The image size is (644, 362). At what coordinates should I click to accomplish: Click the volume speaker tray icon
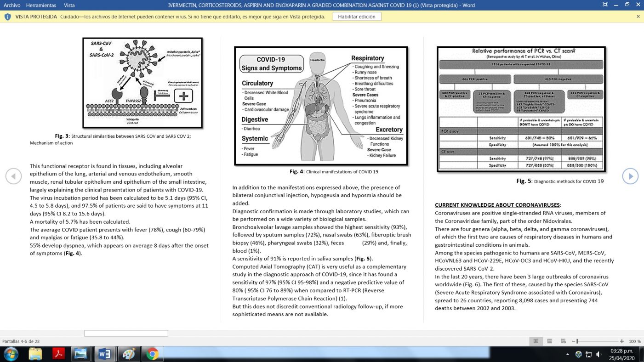(x=599, y=354)
